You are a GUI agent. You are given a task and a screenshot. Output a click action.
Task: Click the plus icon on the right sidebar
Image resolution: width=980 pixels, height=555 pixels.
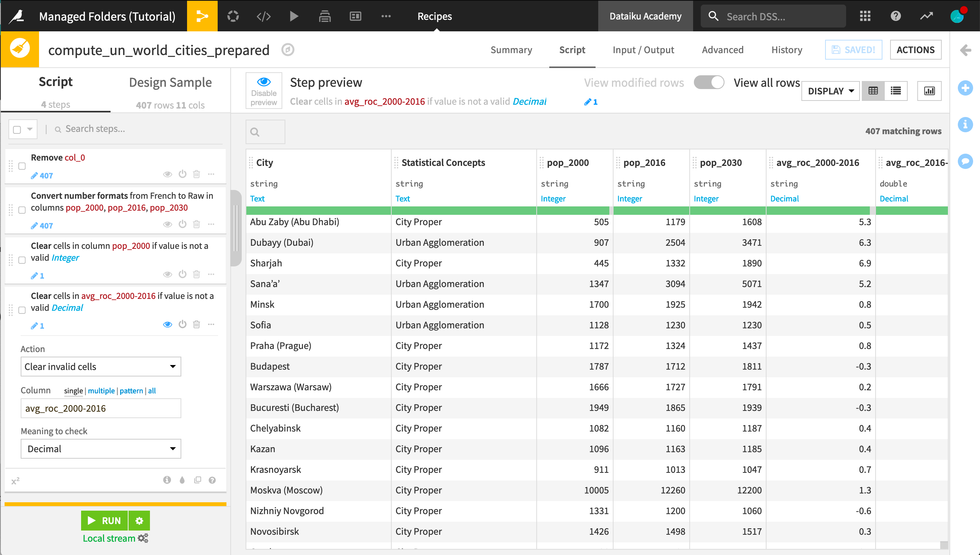966,88
